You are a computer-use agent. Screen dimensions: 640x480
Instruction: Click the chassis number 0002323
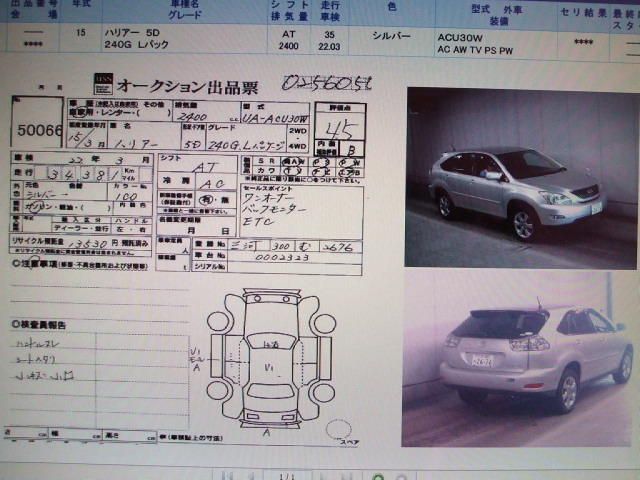[282, 258]
